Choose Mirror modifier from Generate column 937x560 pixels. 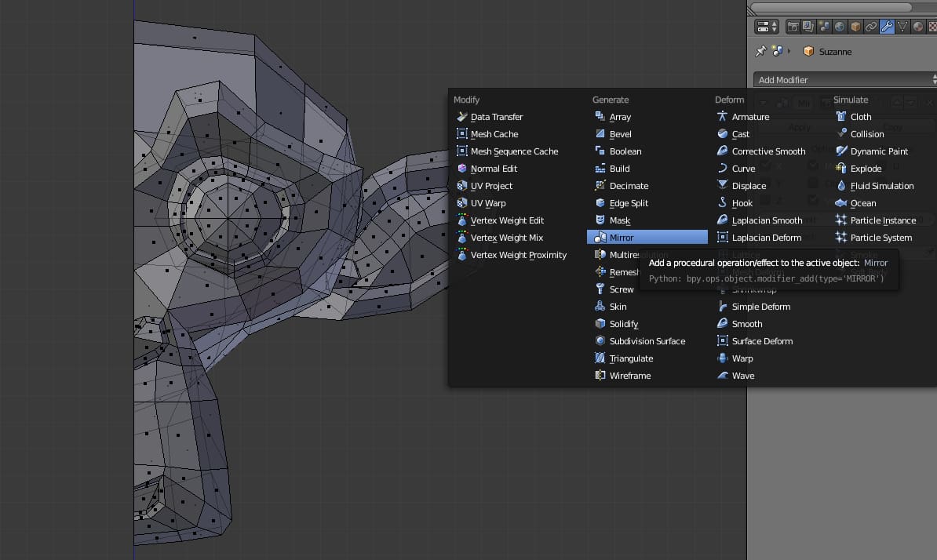(x=647, y=237)
